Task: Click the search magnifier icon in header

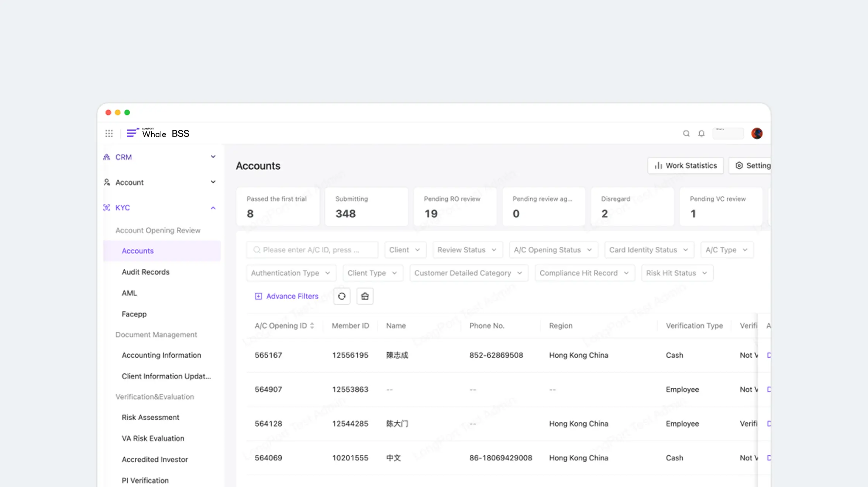Action: tap(686, 133)
